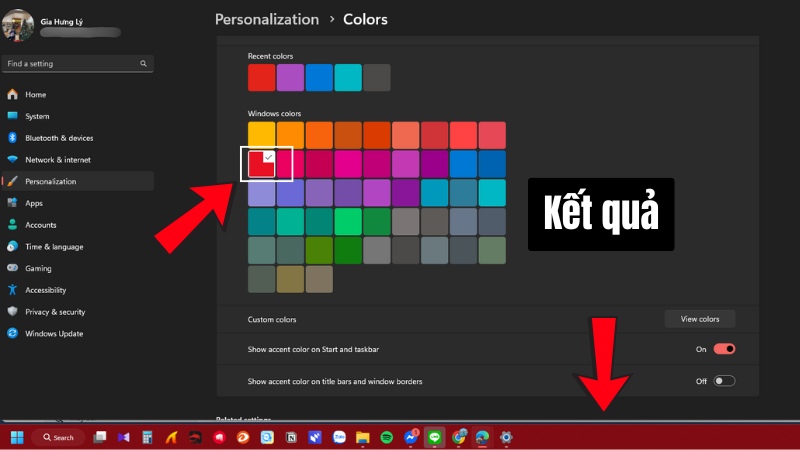Image resolution: width=800 pixels, height=450 pixels.
Task: Open Apps settings in the sidebar
Action: pos(78,203)
